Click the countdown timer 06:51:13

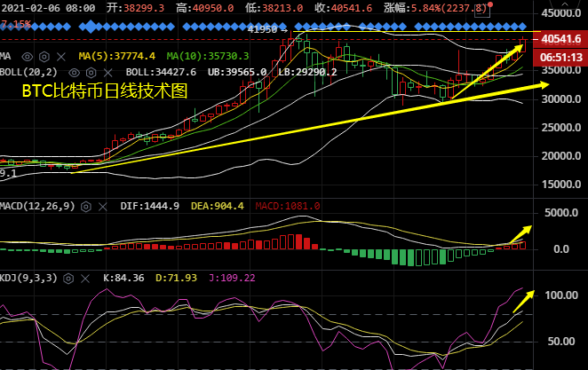click(560, 56)
